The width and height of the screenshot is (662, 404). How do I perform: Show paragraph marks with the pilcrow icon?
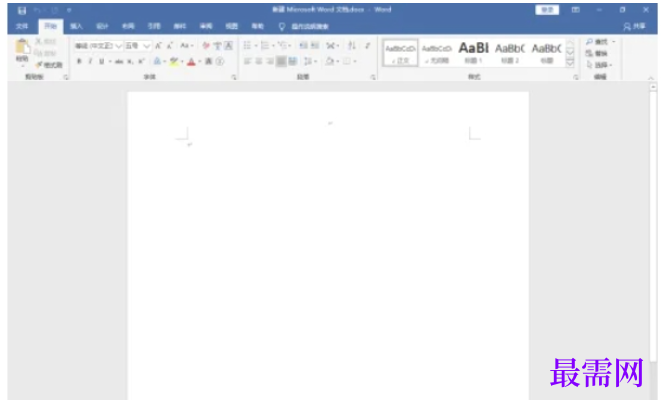coord(368,46)
